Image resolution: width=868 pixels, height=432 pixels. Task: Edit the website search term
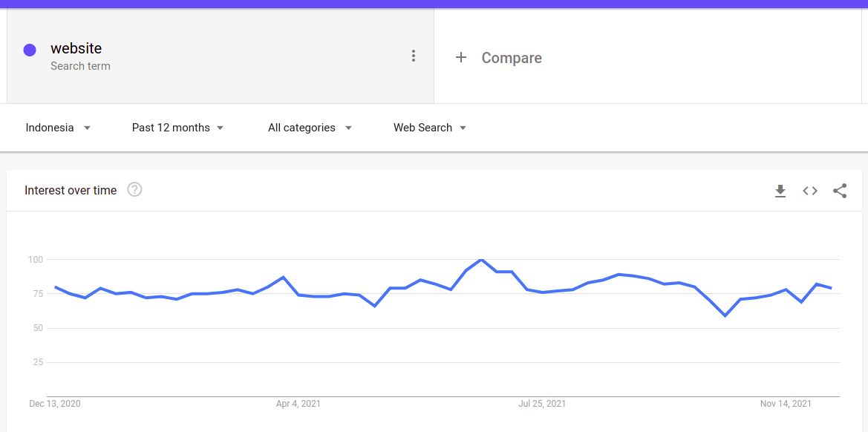coord(76,48)
